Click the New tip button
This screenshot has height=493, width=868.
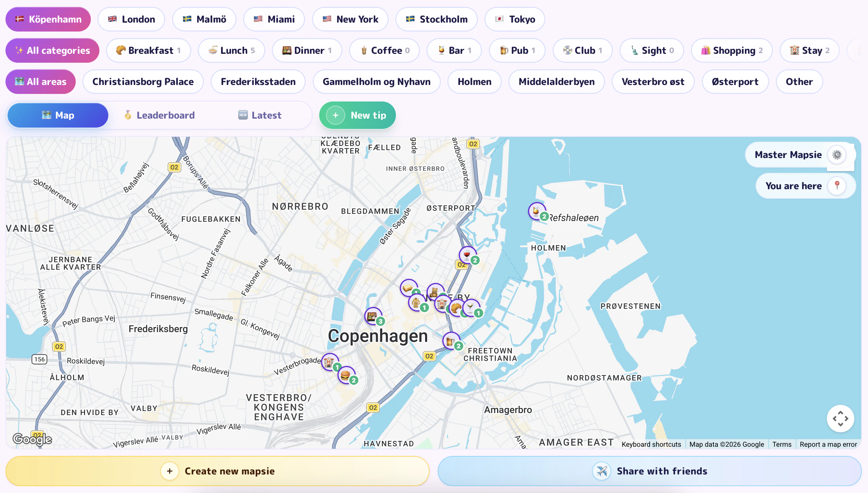point(357,115)
